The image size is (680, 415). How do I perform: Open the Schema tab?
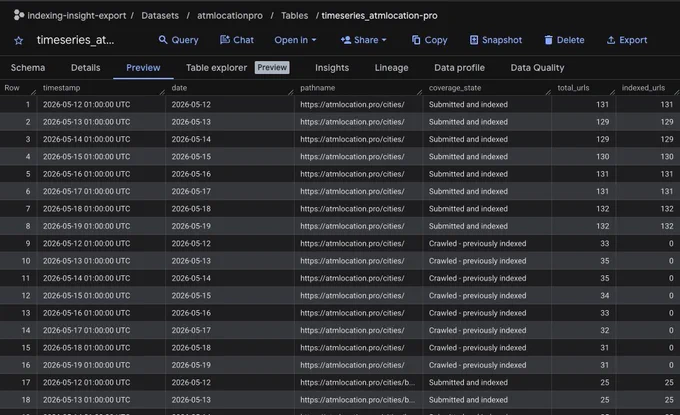(28, 68)
